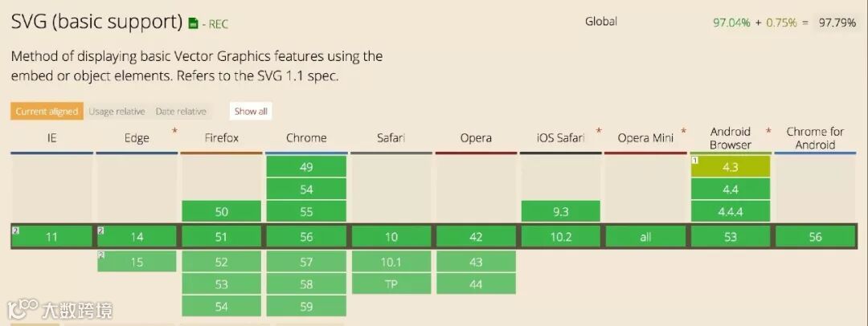Click the iOS Safari 9.3 cell
The width and height of the screenshot is (868, 326).
561,212
